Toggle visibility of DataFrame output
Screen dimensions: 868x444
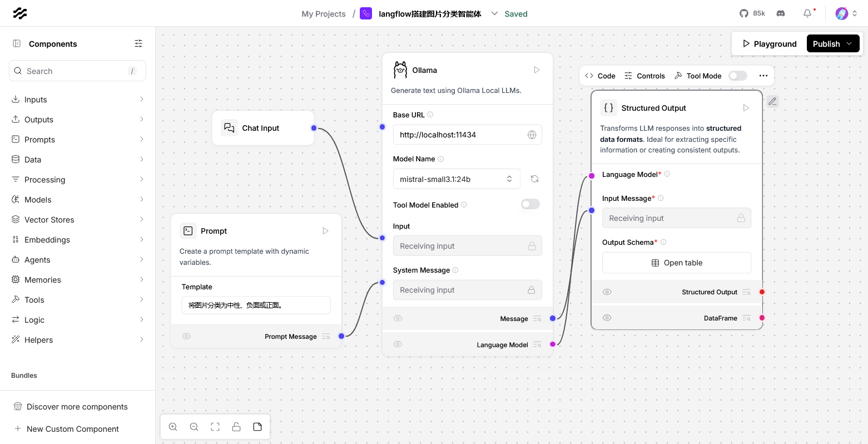[x=607, y=318]
